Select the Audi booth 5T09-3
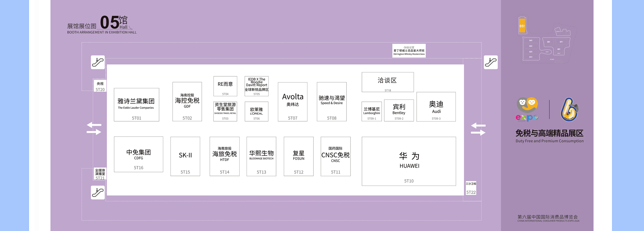The height and width of the screenshot is (231, 644). tap(436, 107)
